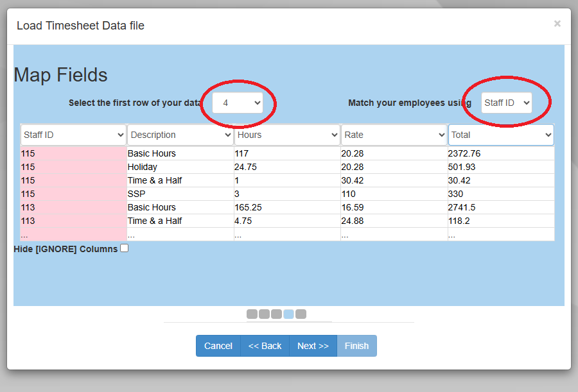Image resolution: width=578 pixels, height=392 pixels.
Task: Open the Match employees using dropdown
Action: [x=505, y=102]
